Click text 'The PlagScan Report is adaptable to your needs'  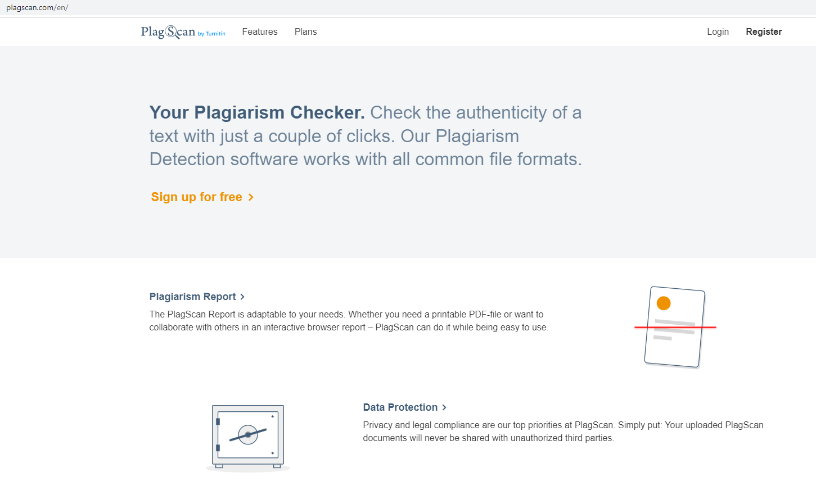tap(246, 315)
